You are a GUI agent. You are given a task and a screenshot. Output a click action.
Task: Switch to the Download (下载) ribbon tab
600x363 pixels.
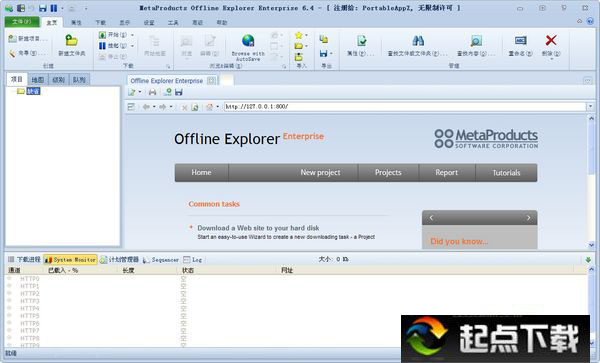pos(101,23)
